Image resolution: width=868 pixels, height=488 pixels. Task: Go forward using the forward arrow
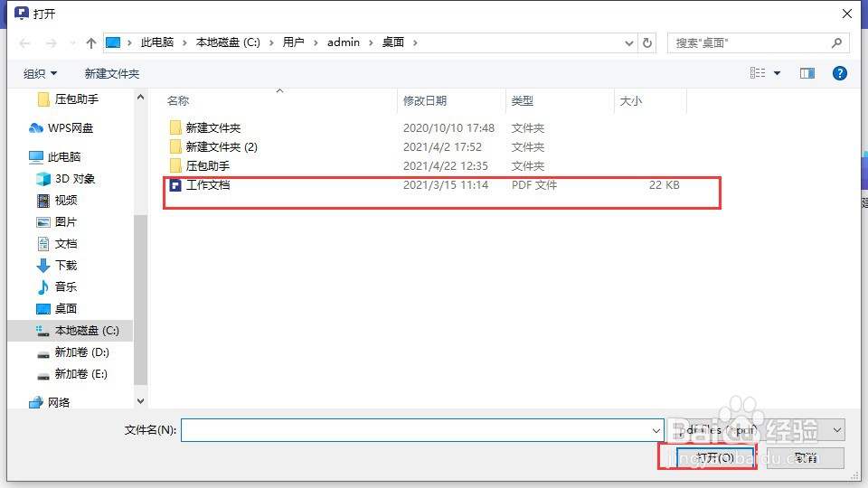(51, 43)
